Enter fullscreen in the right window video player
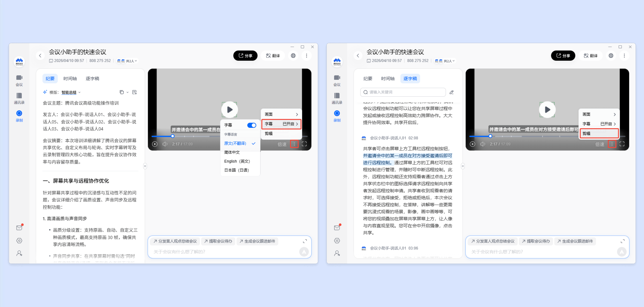Image resolution: width=644 pixels, height=307 pixels. point(622,144)
